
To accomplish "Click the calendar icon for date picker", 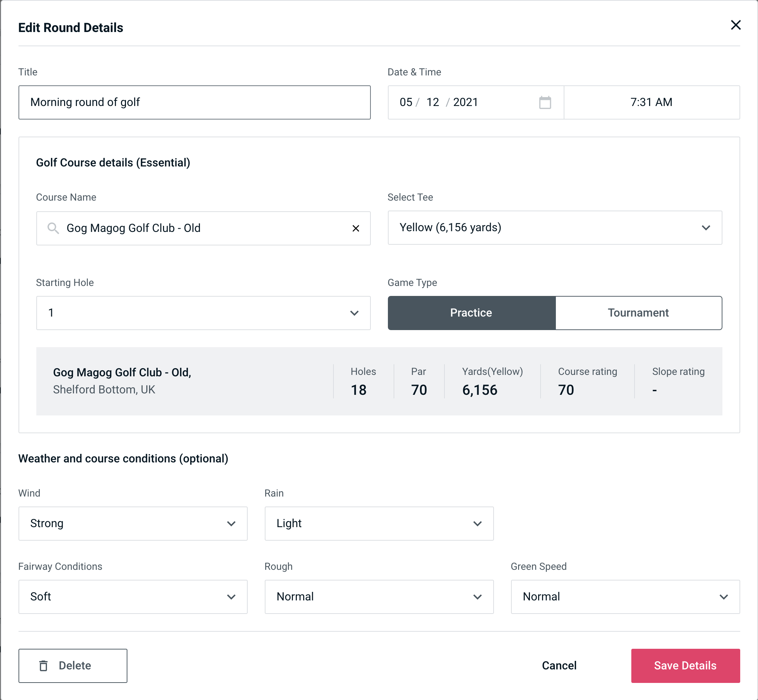I will coord(546,102).
